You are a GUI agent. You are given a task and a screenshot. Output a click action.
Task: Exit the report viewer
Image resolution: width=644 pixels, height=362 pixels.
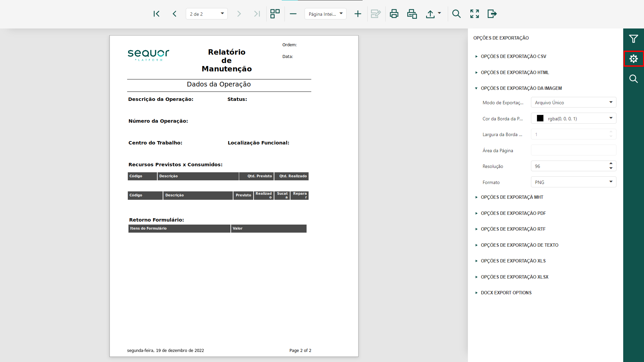coord(492,14)
